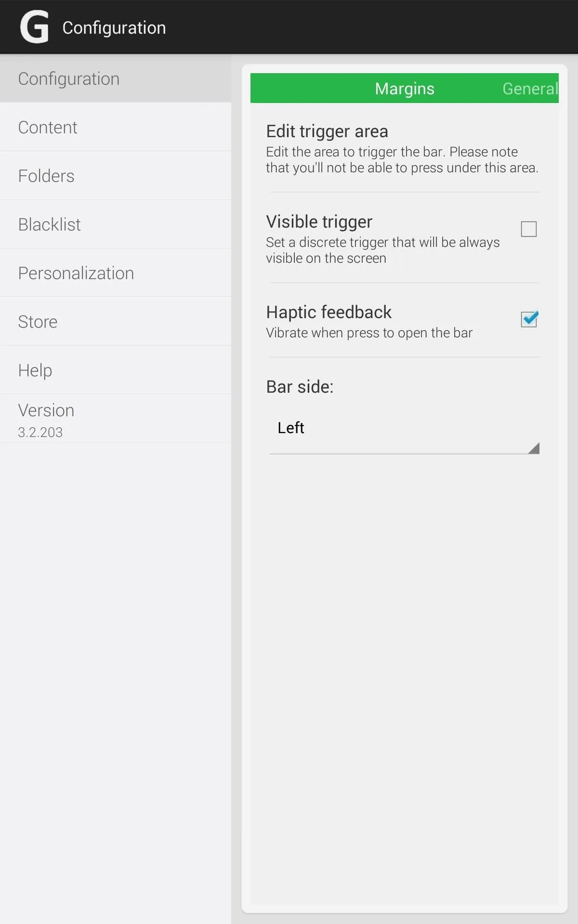Open the Personalization section
The height and width of the screenshot is (924, 578).
point(116,273)
